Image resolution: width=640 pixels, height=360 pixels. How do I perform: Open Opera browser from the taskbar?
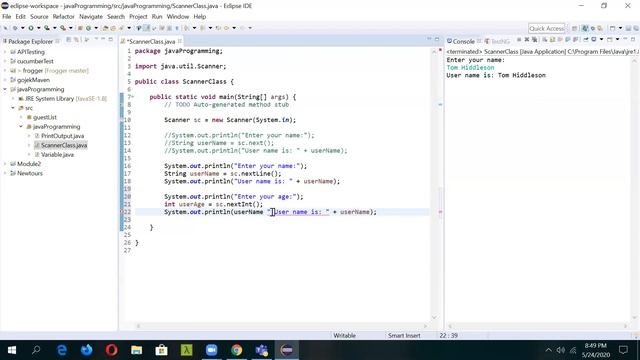pyautogui.click(x=111, y=350)
